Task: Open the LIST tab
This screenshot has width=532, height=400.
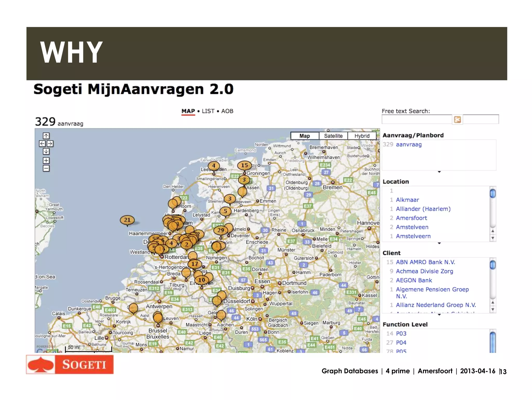Action: click(x=208, y=111)
